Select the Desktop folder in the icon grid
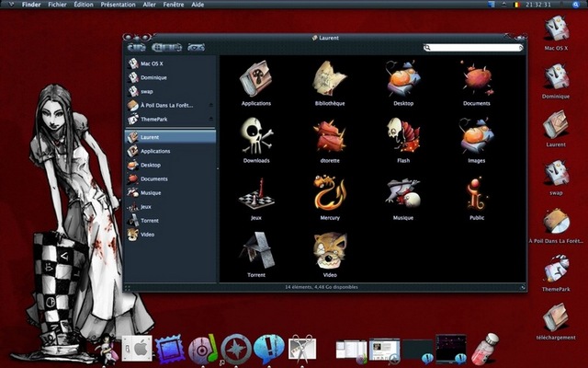The image size is (588, 368). (403, 79)
